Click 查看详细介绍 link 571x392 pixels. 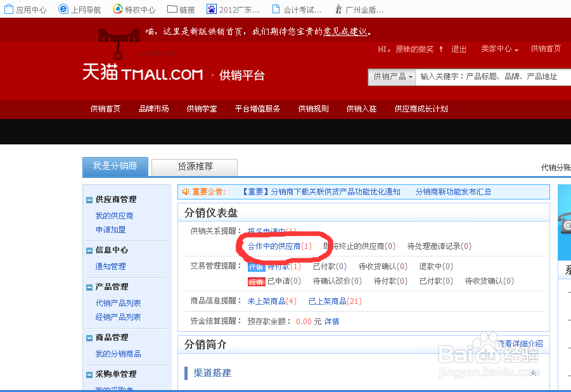(x=520, y=344)
